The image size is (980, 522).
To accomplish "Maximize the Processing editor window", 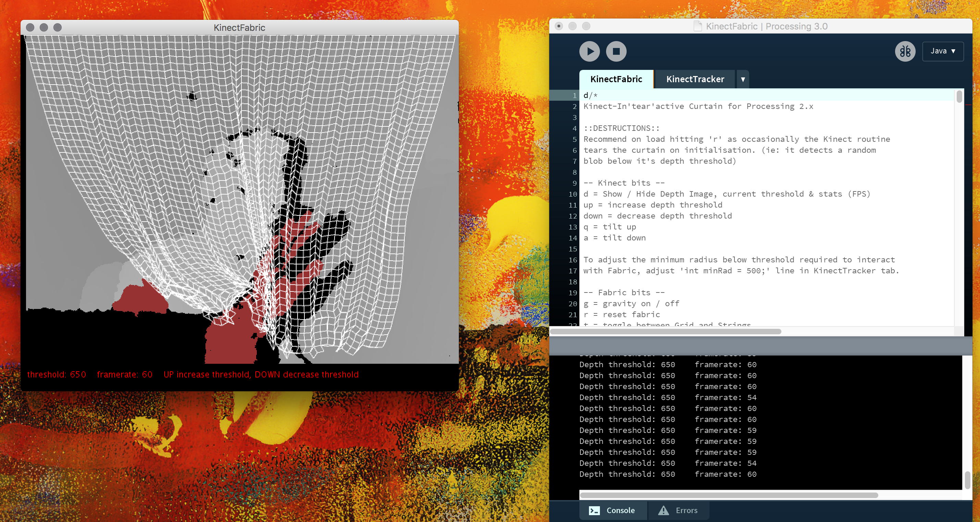I will [x=586, y=26].
